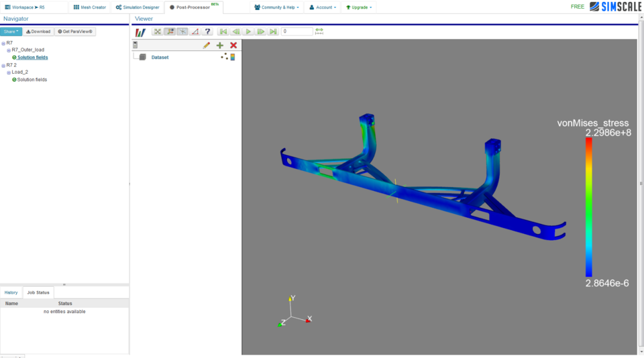Click the XYZ orientation axes widget
This screenshot has width=644, height=358.
click(294, 311)
